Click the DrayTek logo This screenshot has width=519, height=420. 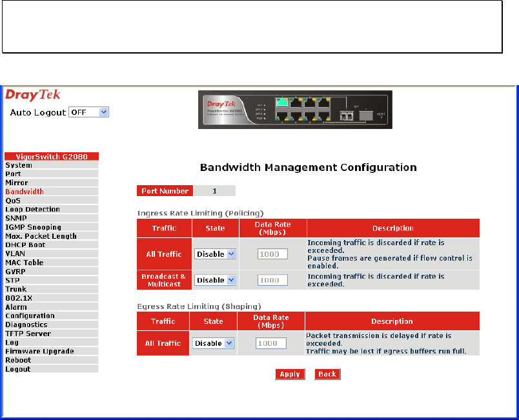(x=33, y=95)
